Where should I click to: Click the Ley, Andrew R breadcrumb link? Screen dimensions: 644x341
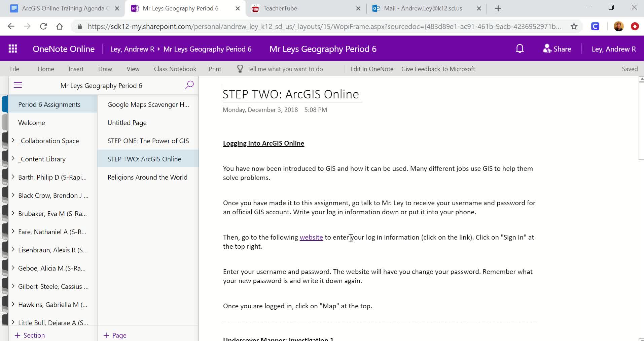(x=132, y=49)
